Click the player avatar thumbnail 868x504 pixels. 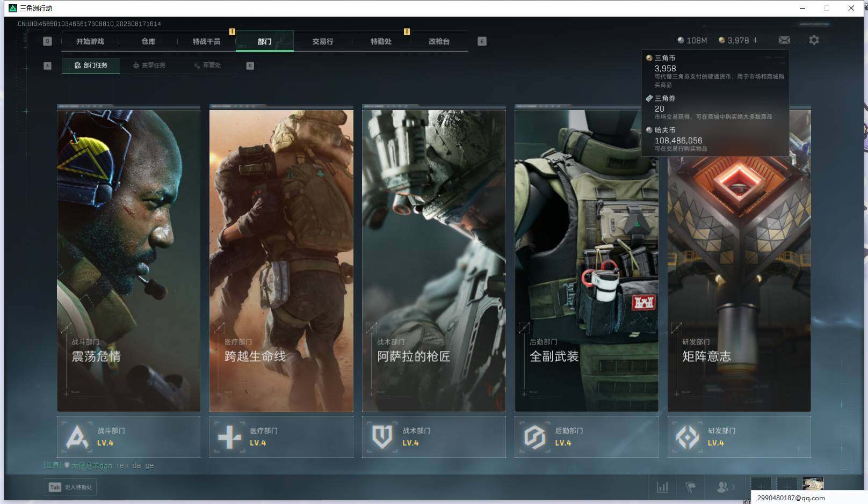813,484
